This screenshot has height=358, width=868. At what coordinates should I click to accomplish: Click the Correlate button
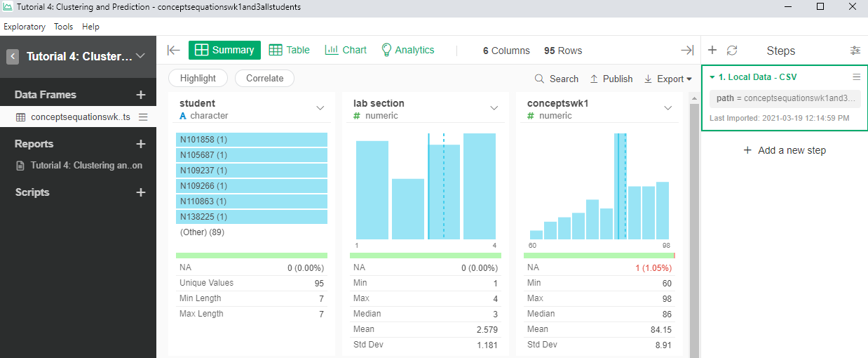coord(264,79)
